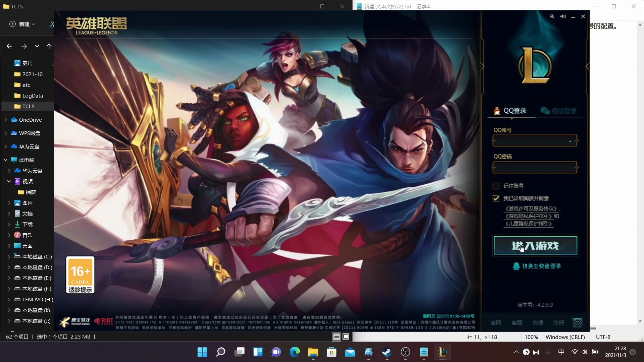The height and width of the screenshot is (362, 644).
Task: Click the 进入游戏 enter game button
Action: pos(535,245)
